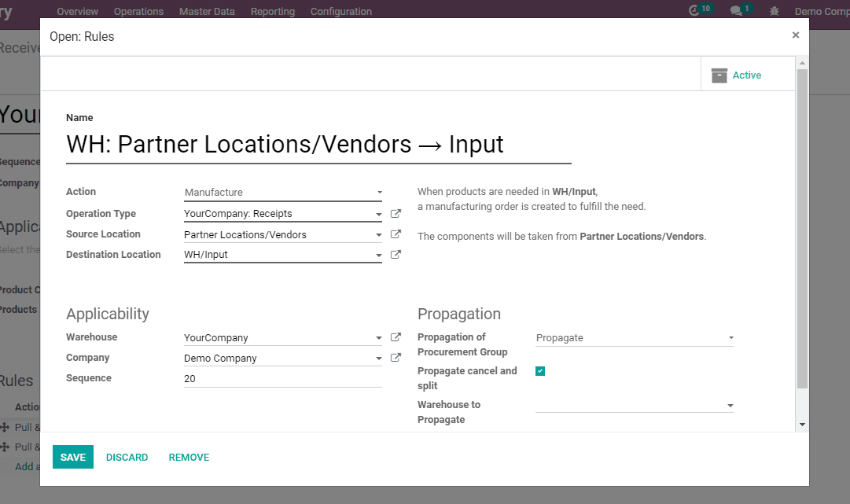Open the Configuration menu

click(341, 11)
